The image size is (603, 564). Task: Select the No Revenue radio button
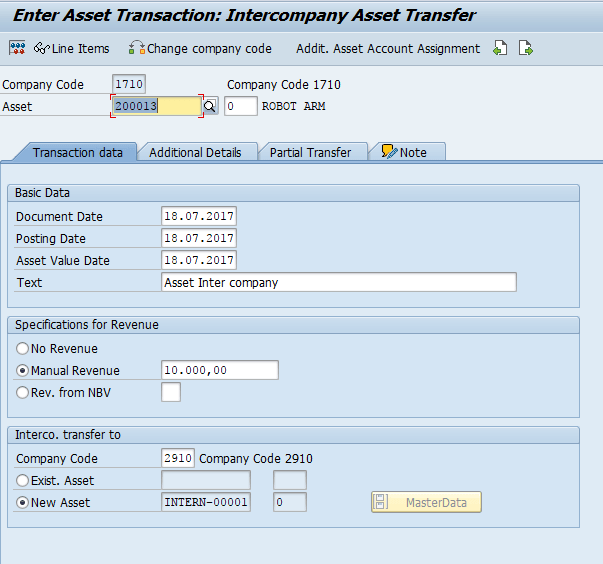[22, 349]
